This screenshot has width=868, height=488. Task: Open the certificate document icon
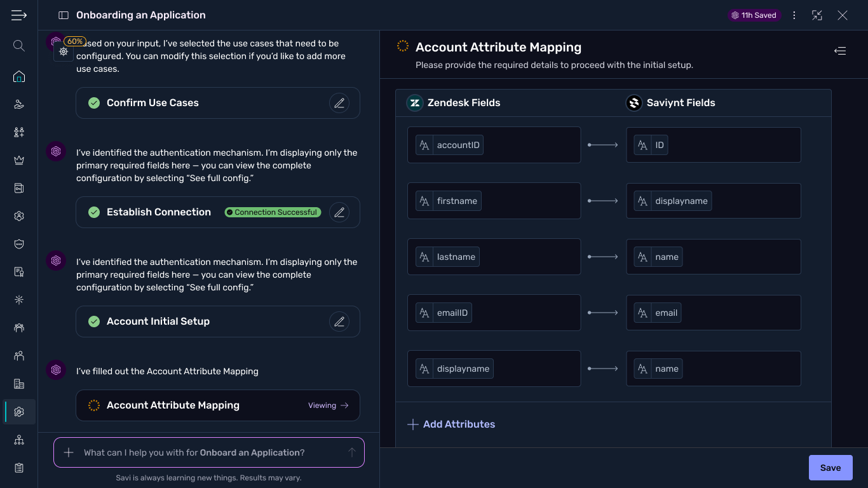tap(19, 272)
